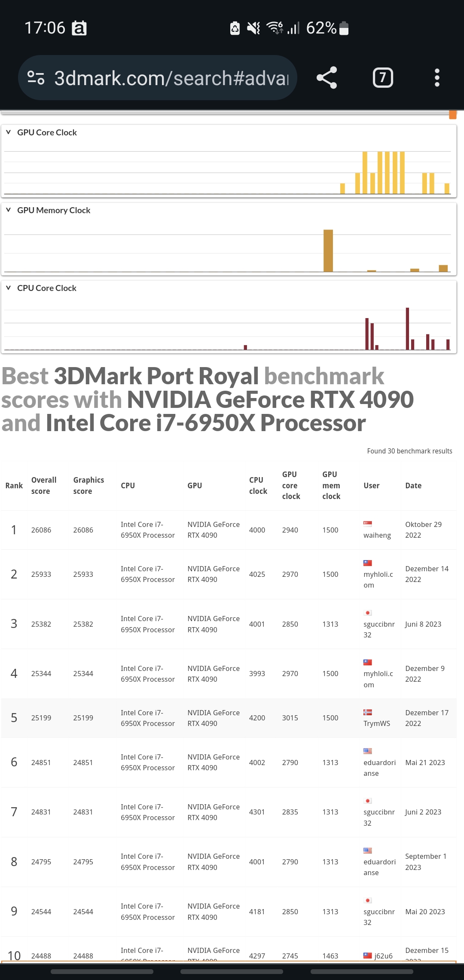Tap the tallest bar in GPU Memory Clock chart
The height and width of the screenshot is (980, 464).
pos(328,251)
